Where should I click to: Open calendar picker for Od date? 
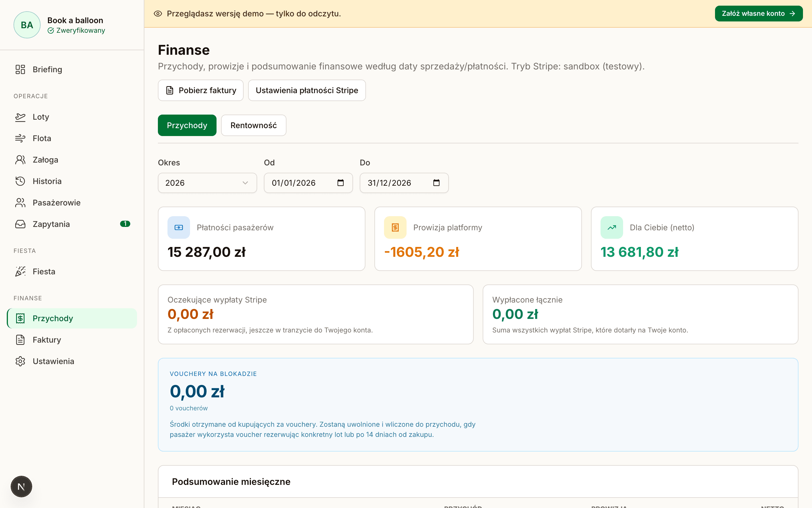click(x=340, y=183)
